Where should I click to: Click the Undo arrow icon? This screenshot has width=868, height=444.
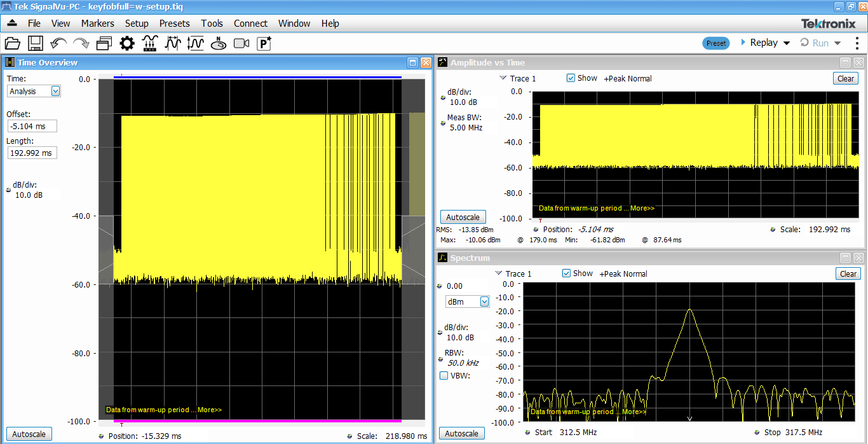click(58, 43)
